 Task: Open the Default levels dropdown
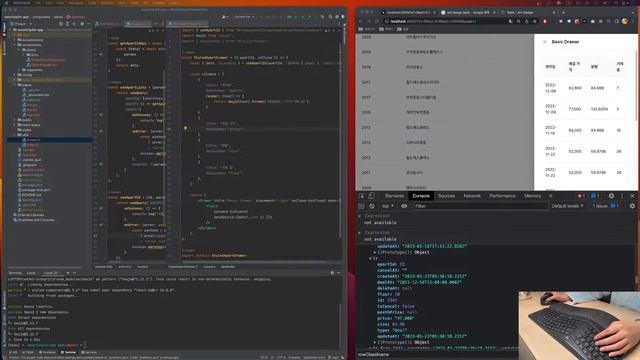[567, 206]
